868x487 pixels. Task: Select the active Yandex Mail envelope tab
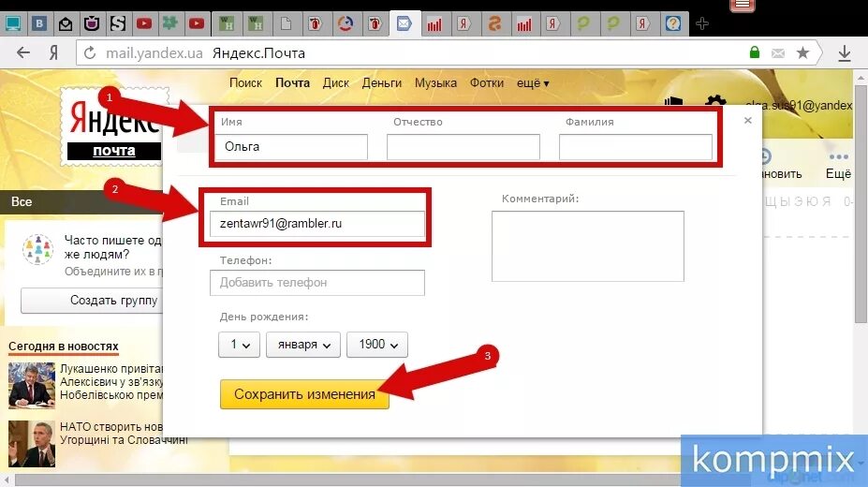tap(405, 23)
